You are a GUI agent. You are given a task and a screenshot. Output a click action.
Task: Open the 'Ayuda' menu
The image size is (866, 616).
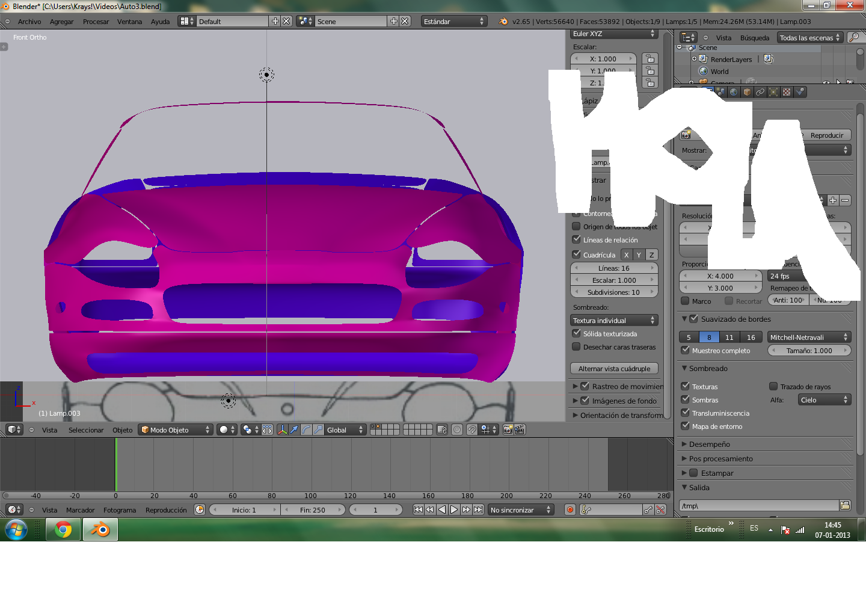(x=161, y=22)
